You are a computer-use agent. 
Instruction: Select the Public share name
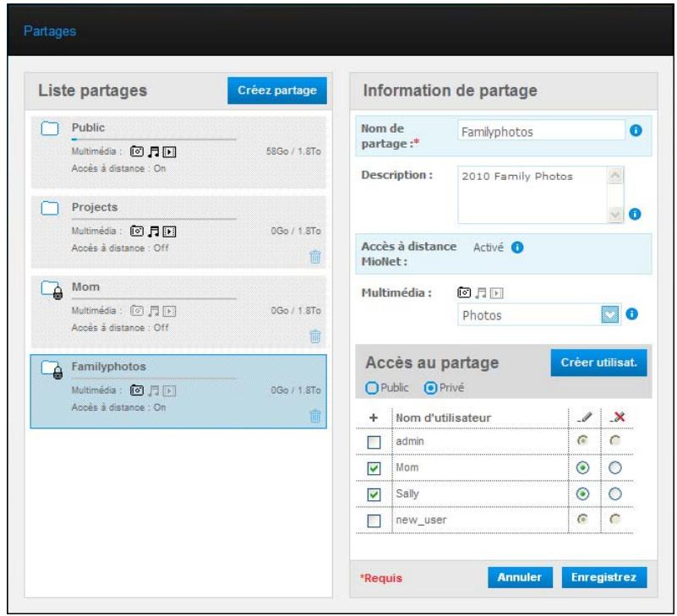[88, 128]
